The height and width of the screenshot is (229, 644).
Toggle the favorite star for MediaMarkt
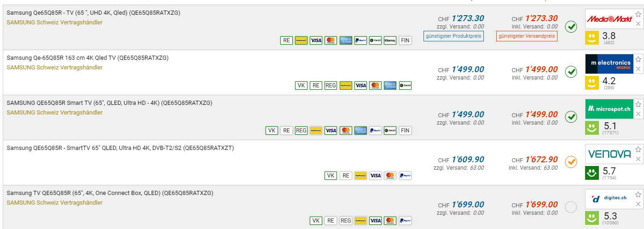coord(638,14)
